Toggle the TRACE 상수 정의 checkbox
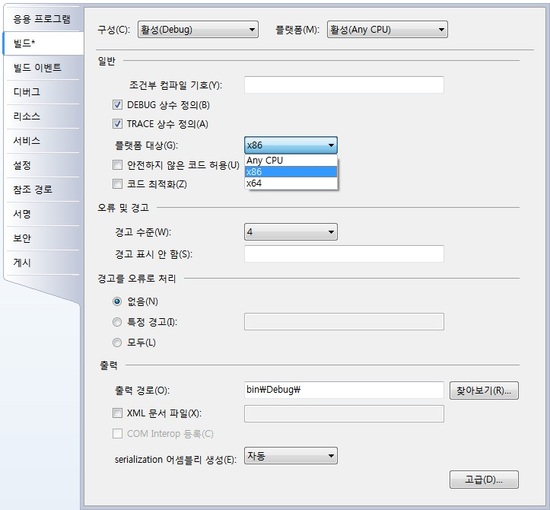 [117, 124]
